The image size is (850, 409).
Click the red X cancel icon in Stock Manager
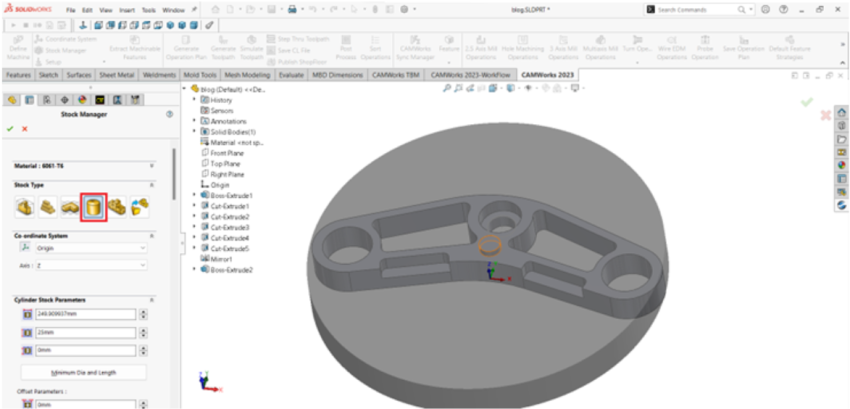tap(24, 129)
